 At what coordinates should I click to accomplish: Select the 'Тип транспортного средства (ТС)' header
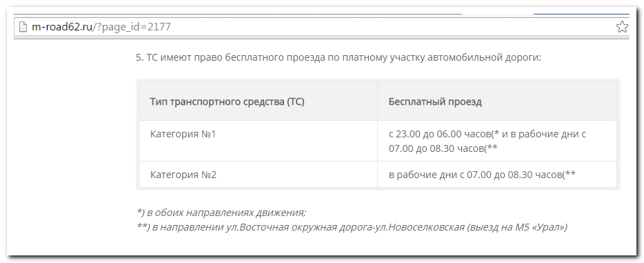tap(227, 101)
